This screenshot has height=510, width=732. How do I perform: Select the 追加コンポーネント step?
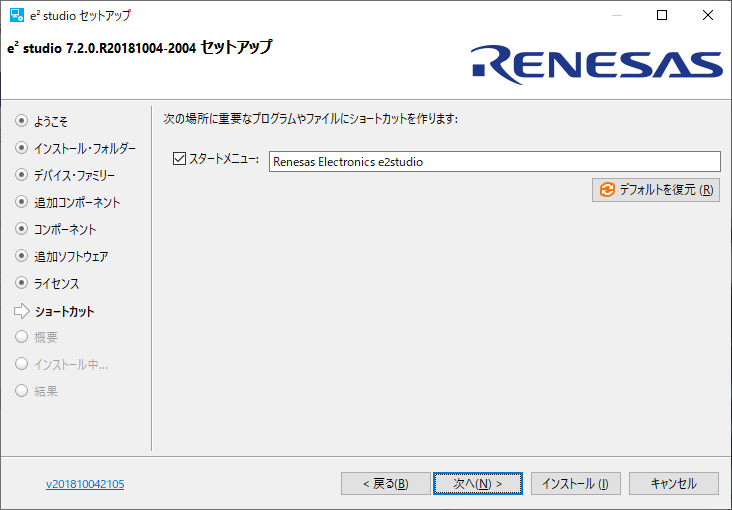click(x=77, y=202)
